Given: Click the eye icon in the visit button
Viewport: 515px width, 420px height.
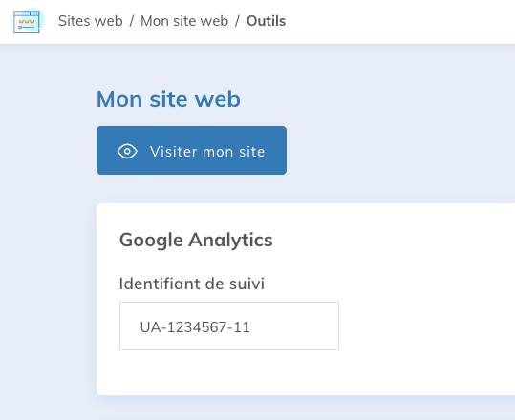Looking at the screenshot, I should (127, 151).
